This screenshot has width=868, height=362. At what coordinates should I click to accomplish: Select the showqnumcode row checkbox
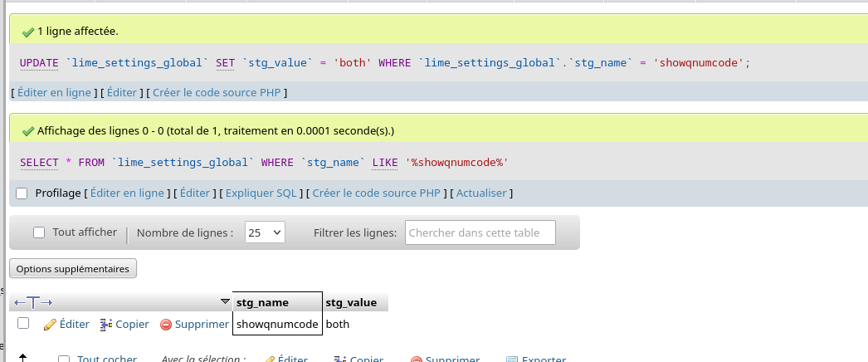pyautogui.click(x=23, y=323)
